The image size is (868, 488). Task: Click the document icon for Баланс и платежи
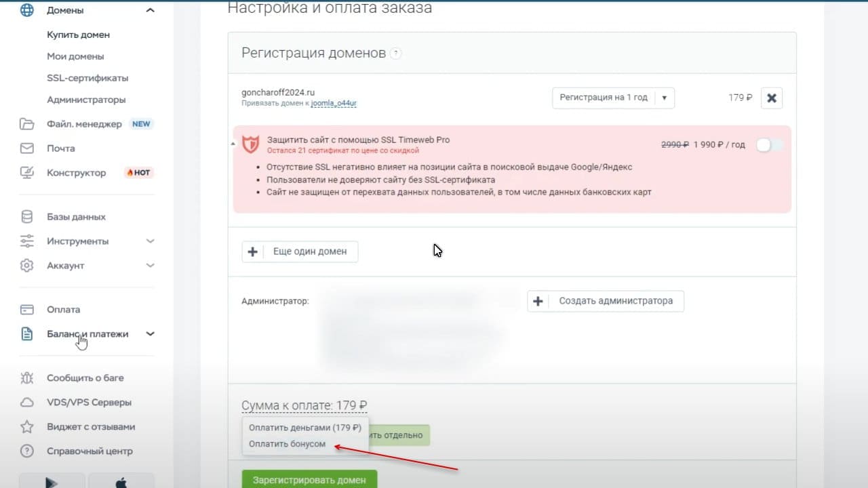click(x=27, y=334)
